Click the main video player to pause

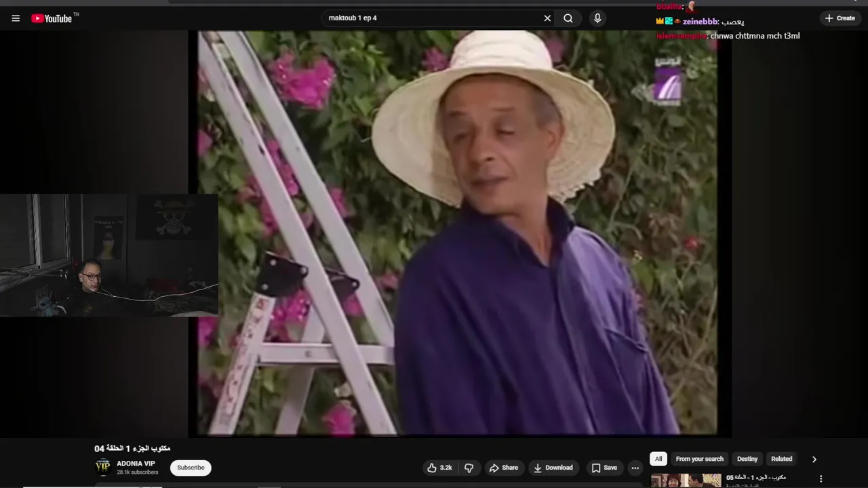[459, 232]
